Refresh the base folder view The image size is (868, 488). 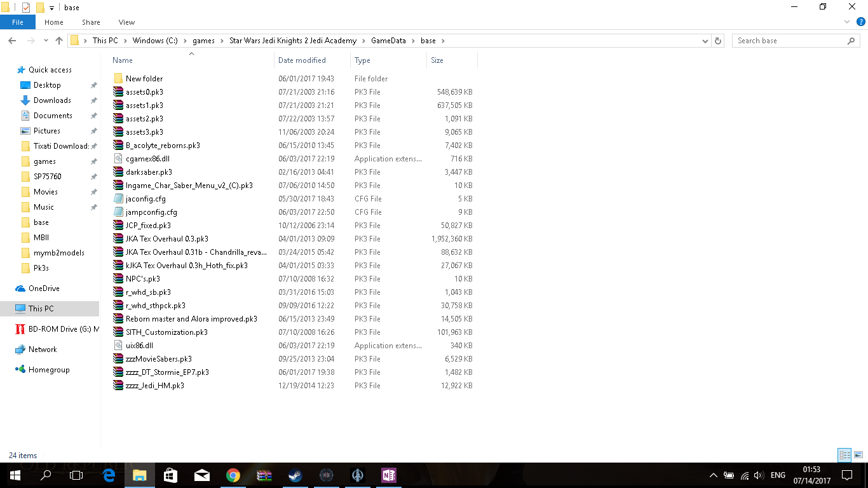point(718,41)
